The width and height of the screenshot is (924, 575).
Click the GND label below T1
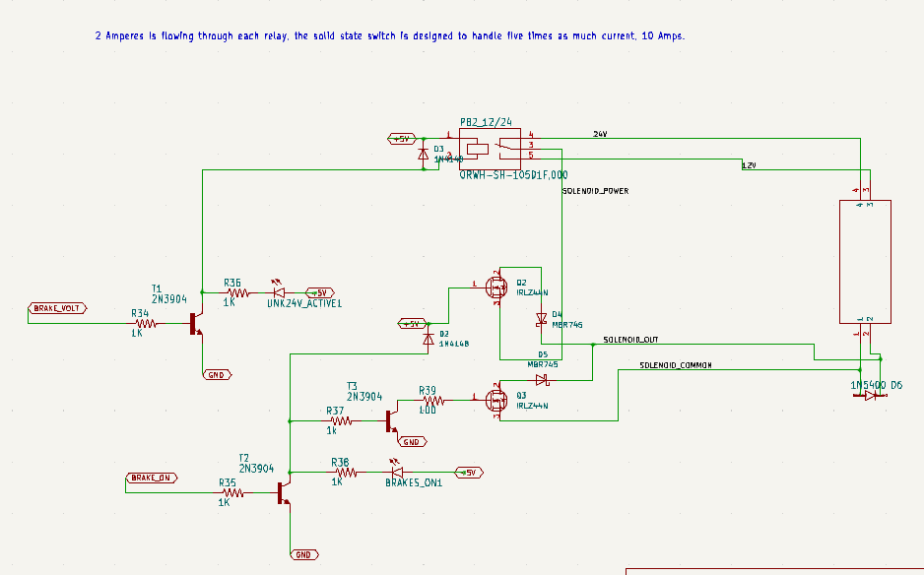217,375
